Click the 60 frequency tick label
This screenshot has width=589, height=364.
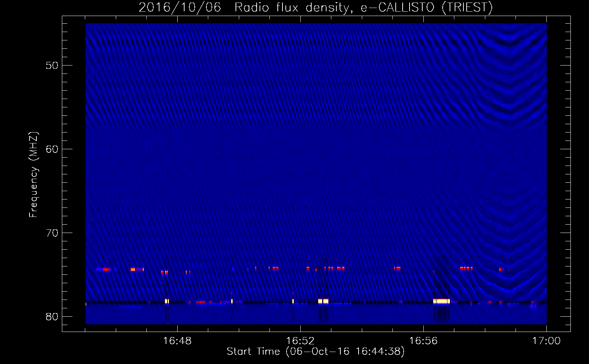[52, 149]
